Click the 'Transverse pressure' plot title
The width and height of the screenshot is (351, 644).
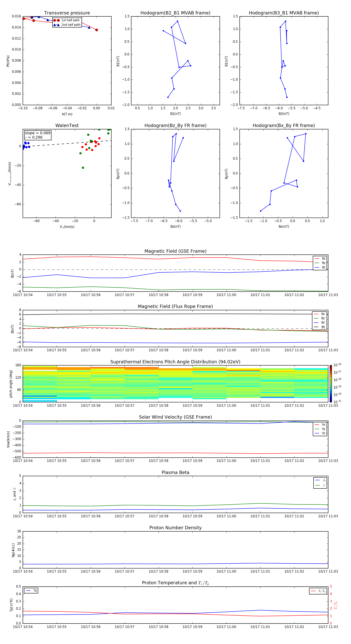point(67,13)
